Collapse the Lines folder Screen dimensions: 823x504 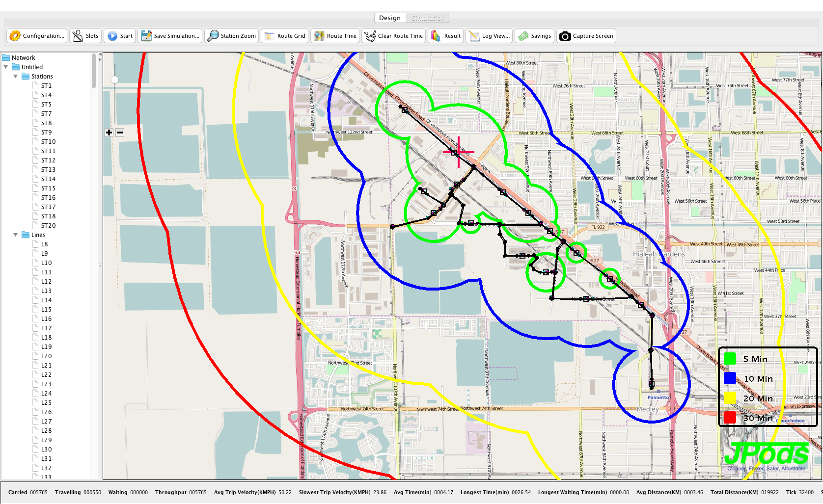tap(16, 235)
